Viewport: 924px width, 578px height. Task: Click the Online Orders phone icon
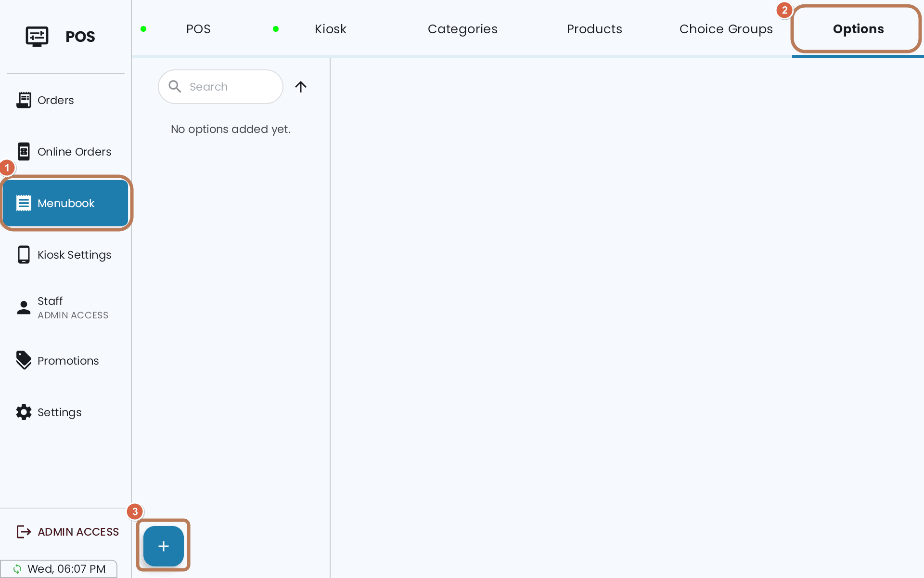(24, 152)
